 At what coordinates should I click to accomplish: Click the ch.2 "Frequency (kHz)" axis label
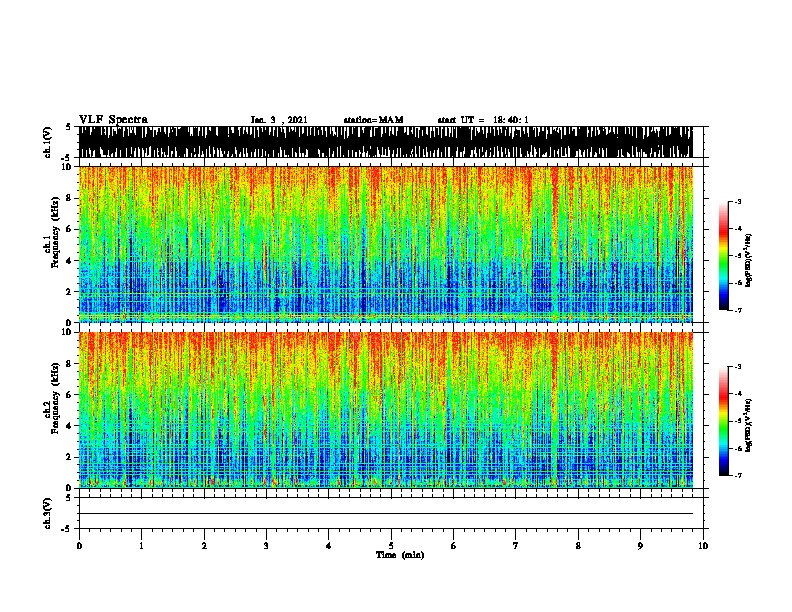click(x=55, y=398)
